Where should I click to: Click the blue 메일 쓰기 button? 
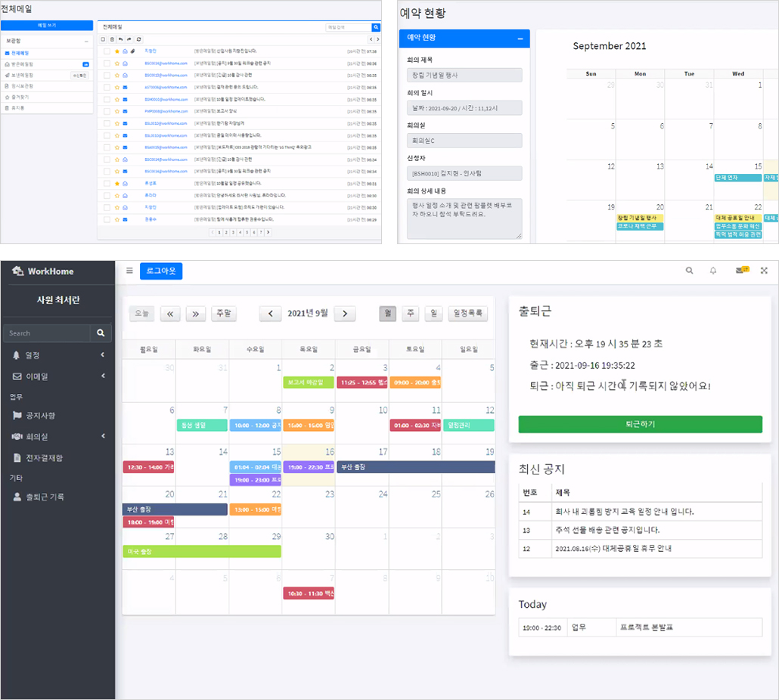click(47, 25)
